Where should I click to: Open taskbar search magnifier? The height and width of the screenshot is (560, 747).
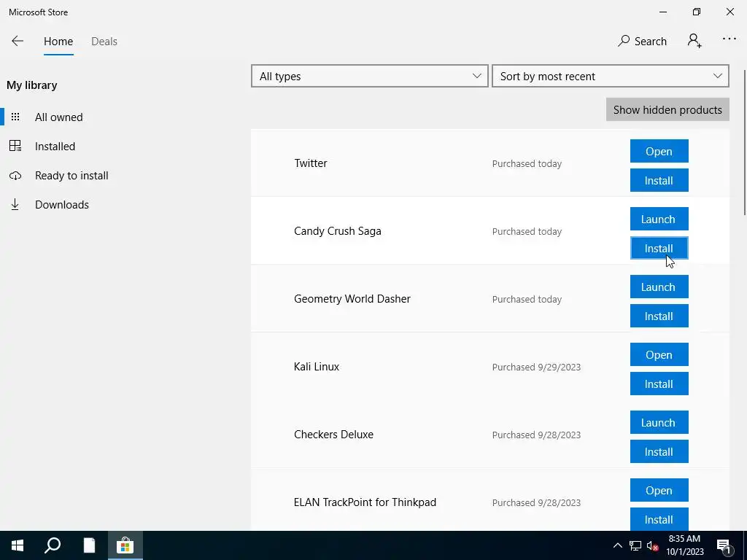click(53, 545)
